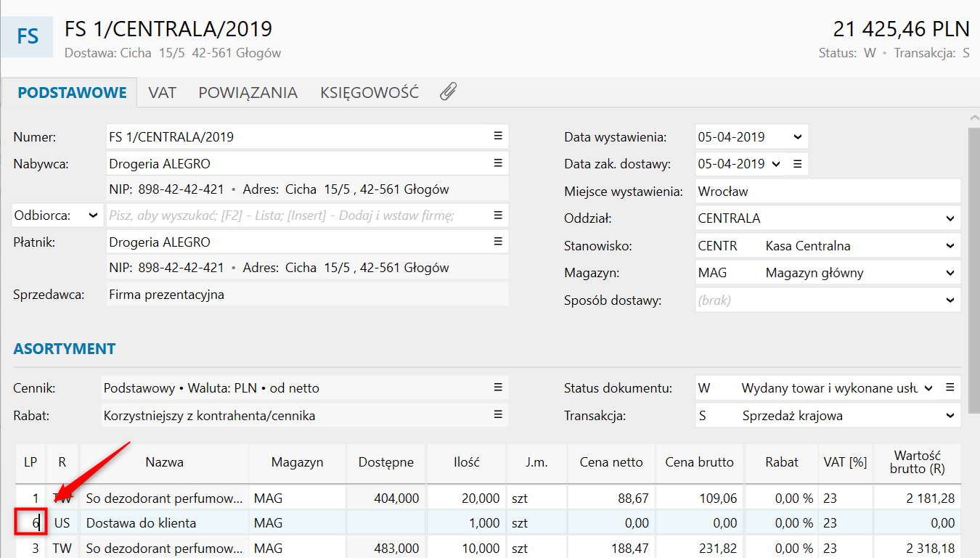Open the Cennik options menu icon

[498, 387]
